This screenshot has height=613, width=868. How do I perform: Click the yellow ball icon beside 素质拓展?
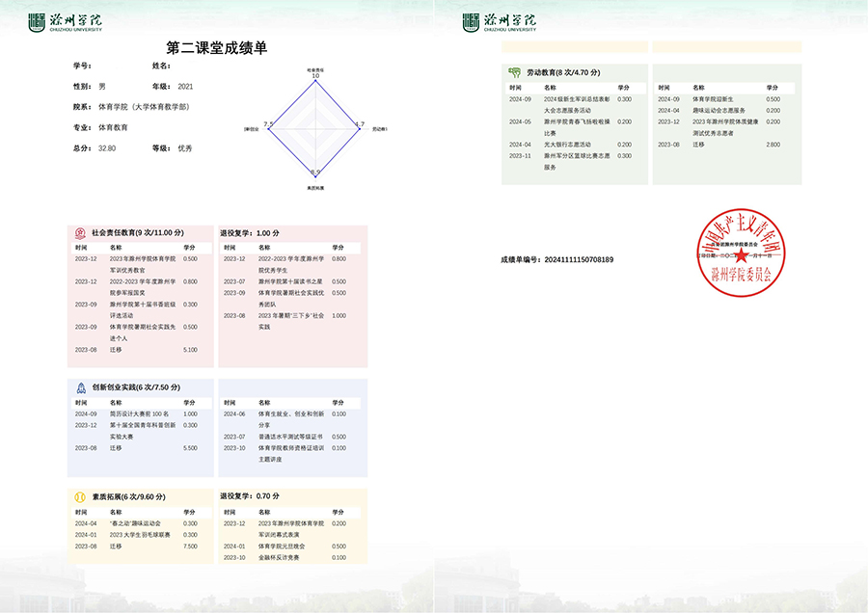(80, 496)
